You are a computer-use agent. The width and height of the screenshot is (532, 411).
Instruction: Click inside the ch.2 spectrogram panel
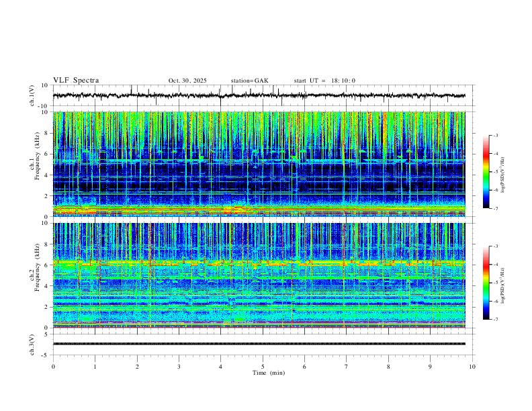[x=259, y=275]
